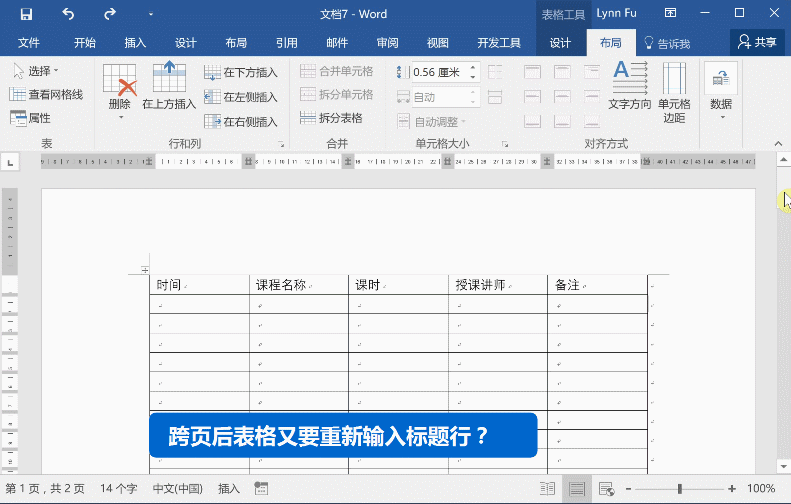The image size is (791, 504).
Task: Decrease row height with the down spinner
Action: tap(473, 77)
